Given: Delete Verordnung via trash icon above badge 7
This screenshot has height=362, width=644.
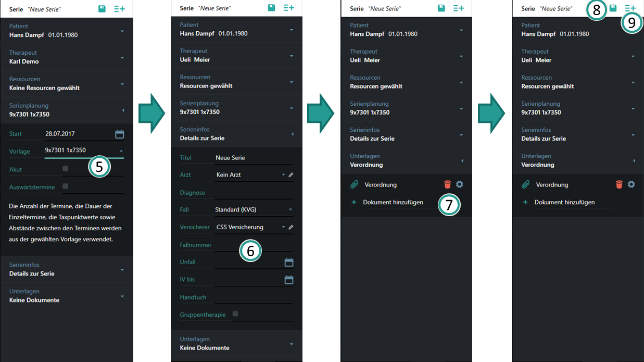Looking at the screenshot, I should 447,184.
